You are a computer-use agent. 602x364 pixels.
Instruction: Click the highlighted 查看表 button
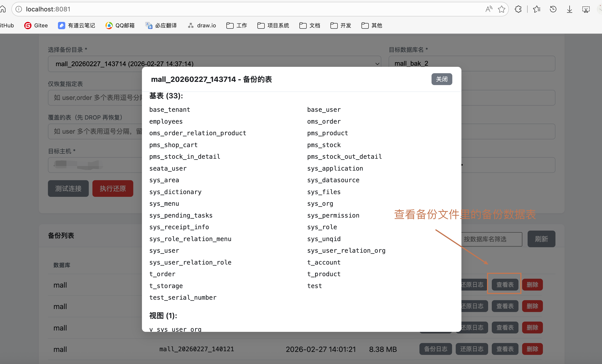505,284
